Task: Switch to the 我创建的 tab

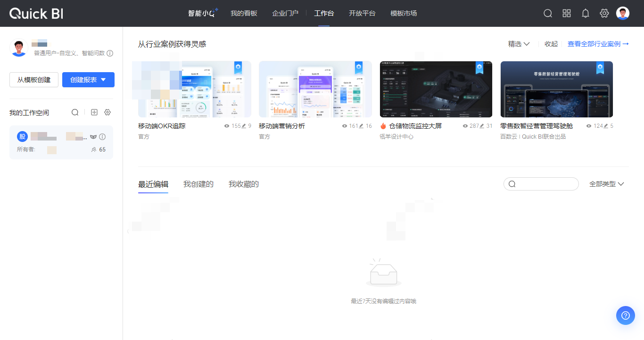Action: pos(198,184)
